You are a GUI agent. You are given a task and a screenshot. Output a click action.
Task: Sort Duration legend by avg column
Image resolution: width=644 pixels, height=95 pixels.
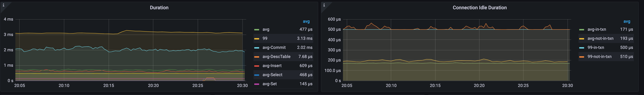(x=306, y=21)
